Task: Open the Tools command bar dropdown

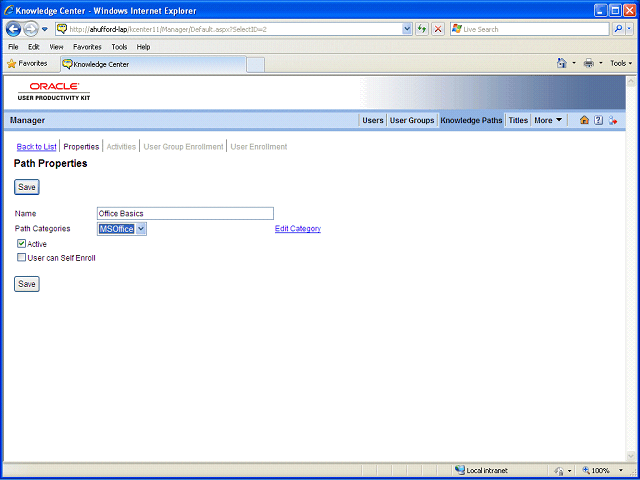Action: [x=621, y=63]
